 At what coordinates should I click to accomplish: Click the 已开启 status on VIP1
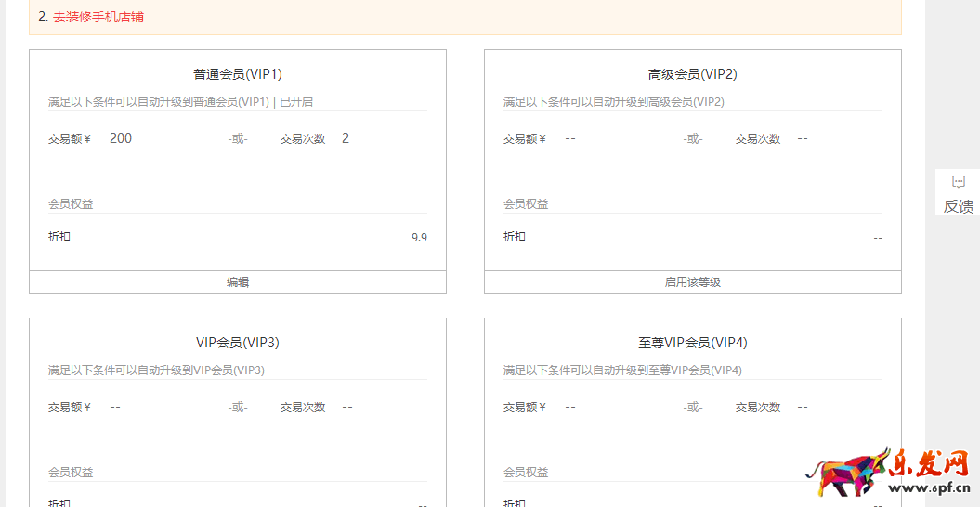pos(296,102)
